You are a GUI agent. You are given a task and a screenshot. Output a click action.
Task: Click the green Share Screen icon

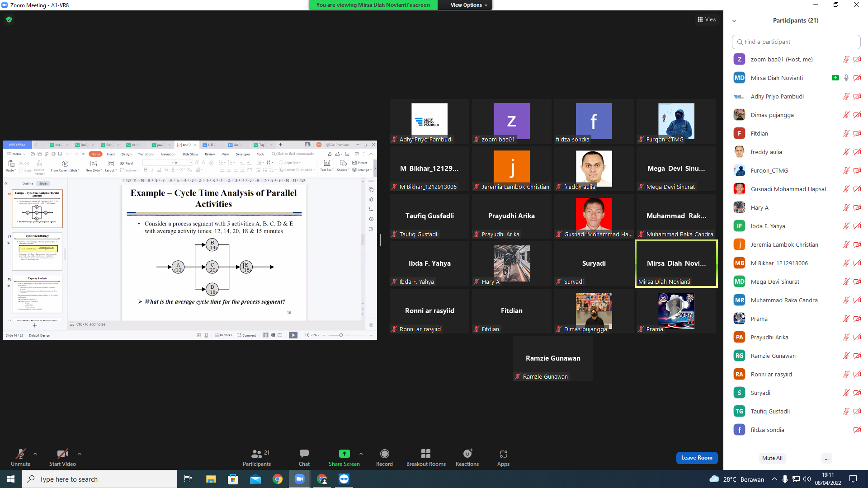(x=344, y=454)
